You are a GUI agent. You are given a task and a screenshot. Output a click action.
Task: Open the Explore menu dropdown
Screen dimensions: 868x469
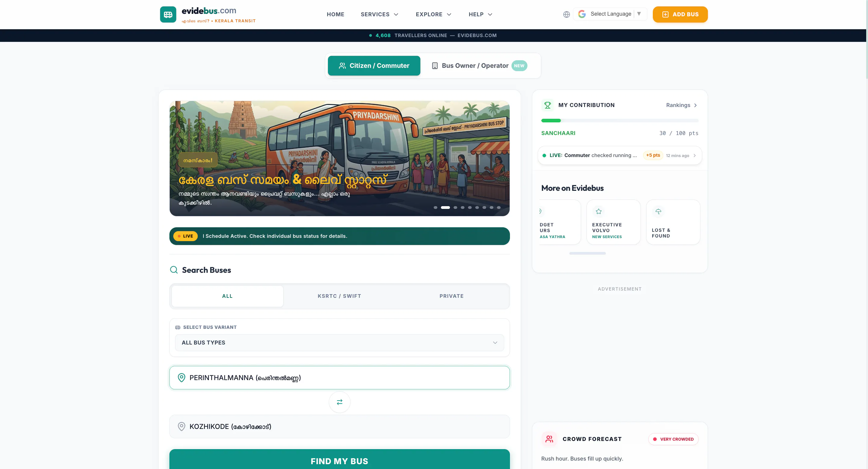coord(433,14)
